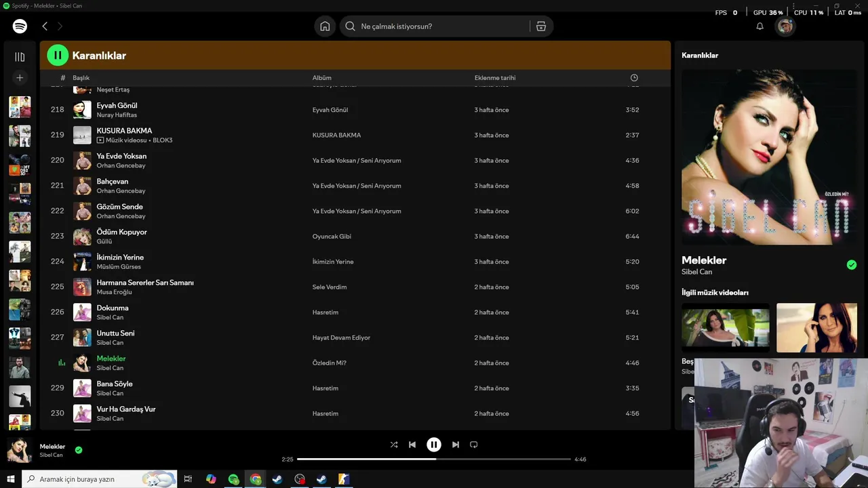Click the Spotify logo icon
This screenshot has height=488, width=868.
(20, 26)
